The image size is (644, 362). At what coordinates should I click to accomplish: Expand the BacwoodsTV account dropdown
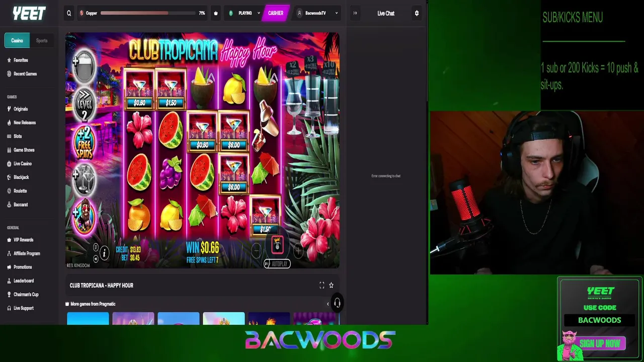[317, 13]
